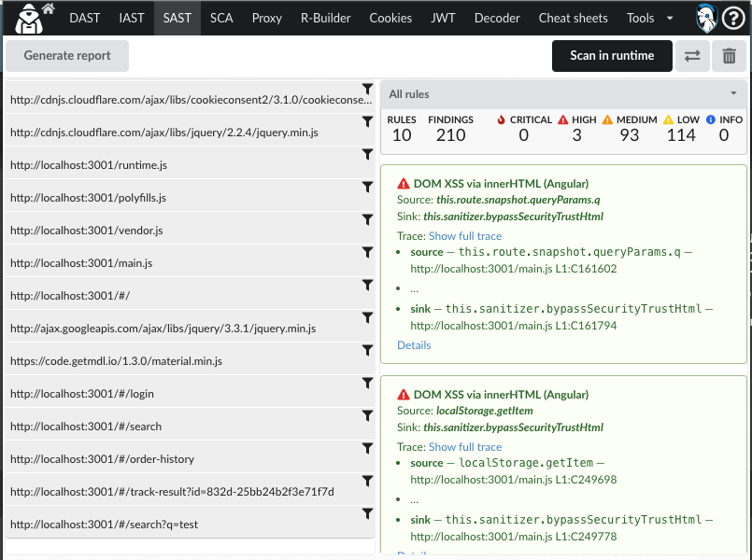
Task: Filter findings by HIGH severity
Action: point(576,128)
